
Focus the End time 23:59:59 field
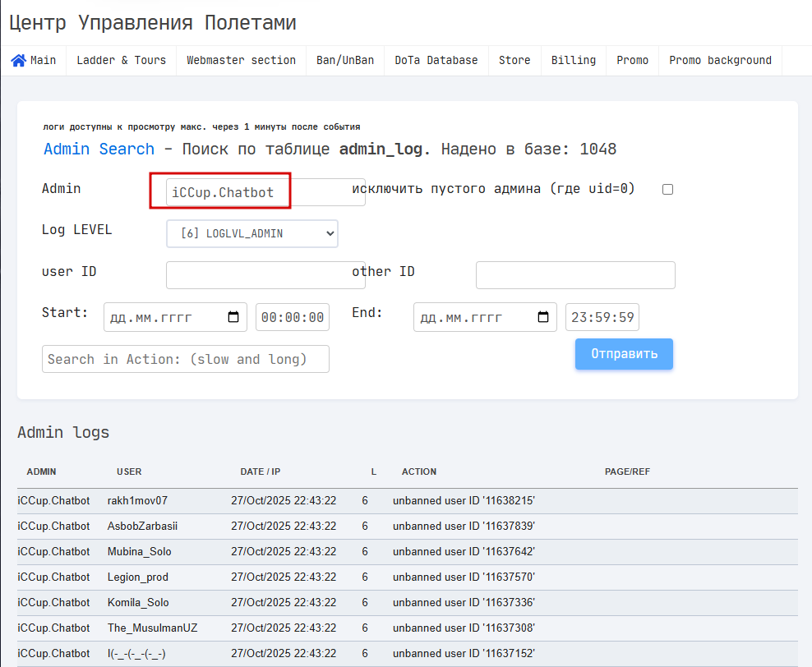click(602, 317)
